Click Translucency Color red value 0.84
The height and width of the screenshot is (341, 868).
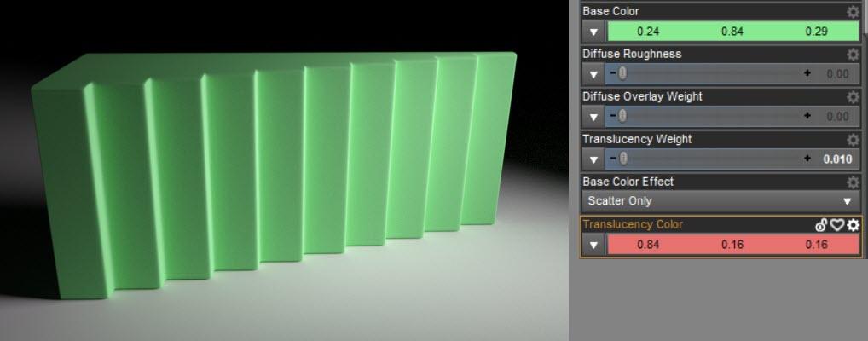[x=648, y=245]
